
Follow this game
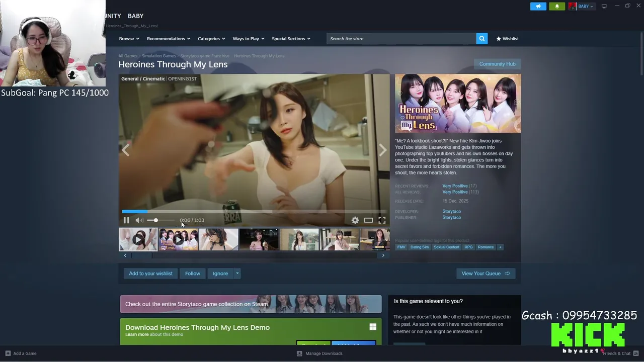[193, 274]
